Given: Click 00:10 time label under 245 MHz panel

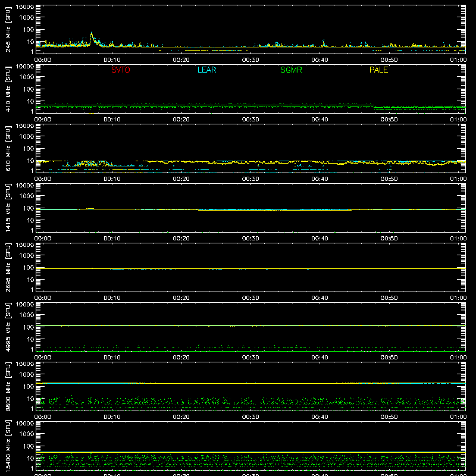Looking at the screenshot, I should click(x=112, y=60).
